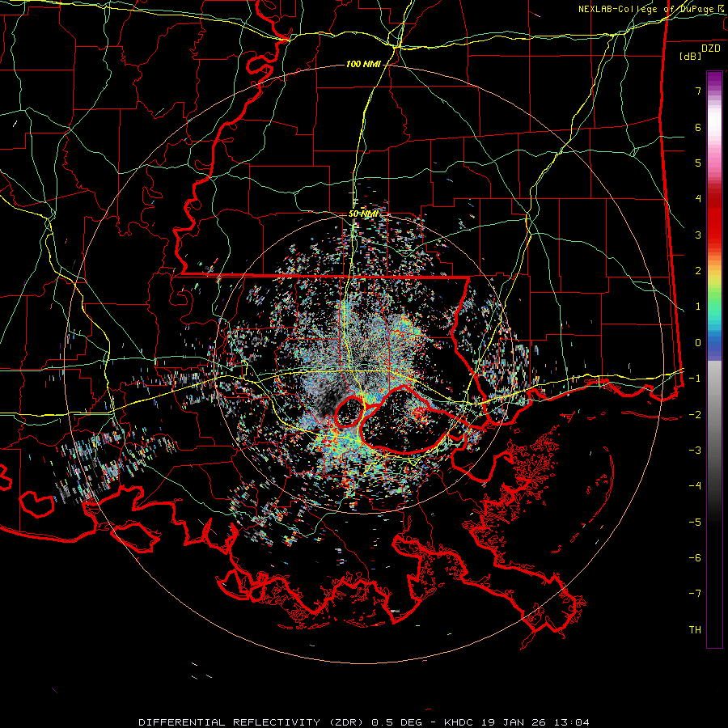This screenshot has height=728, width=728.
Task: Click the 3 value on the color scale
Action: pyautogui.click(x=698, y=235)
